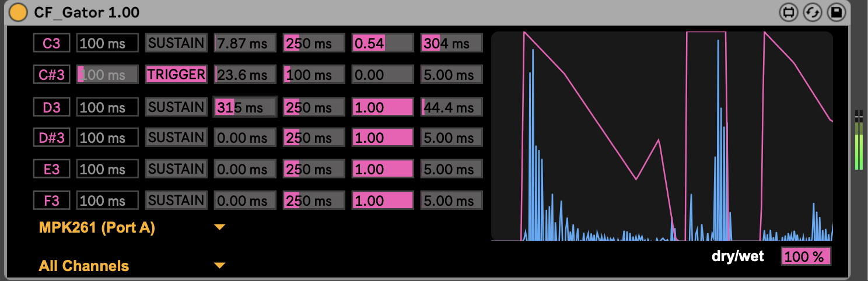Toggle the CF_Gator device activator button
The height and width of the screenshot is (281, 868).
coord(18,12)
